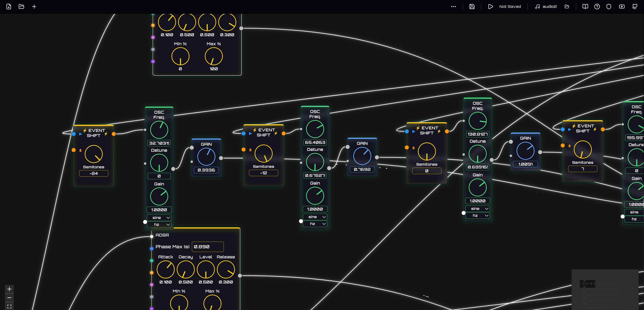644x310 pixels.
Task: Click ADSR Attack knob above lower 0.100
Action: click(x=165, y=269)
